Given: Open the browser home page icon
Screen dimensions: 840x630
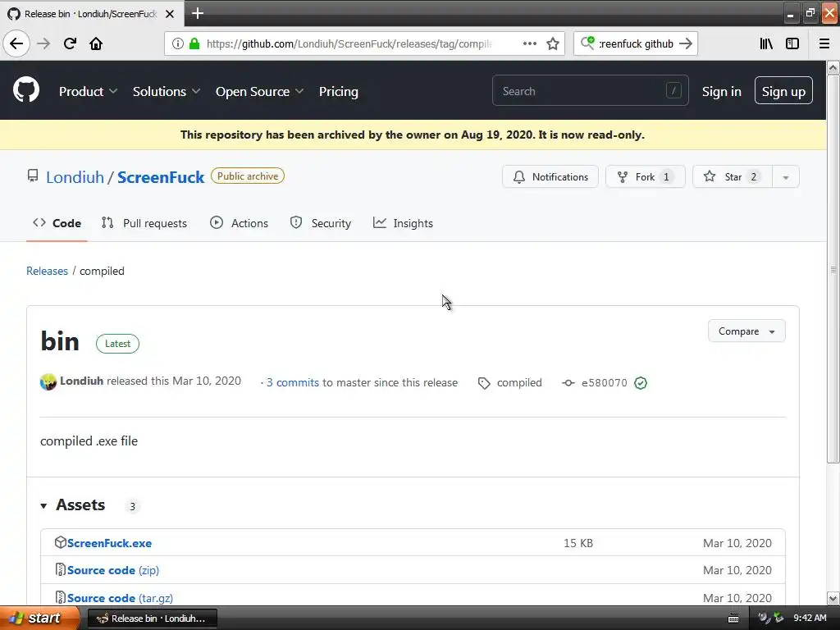Looking at the screenshot, I should [x=96, y=43].
